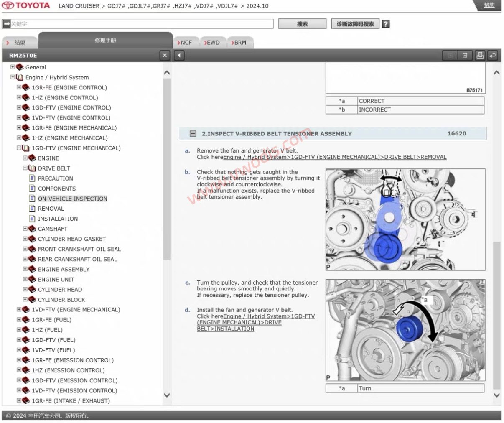Open the REMOVAL document icon

pyautogui.click(x=32, y=208)
